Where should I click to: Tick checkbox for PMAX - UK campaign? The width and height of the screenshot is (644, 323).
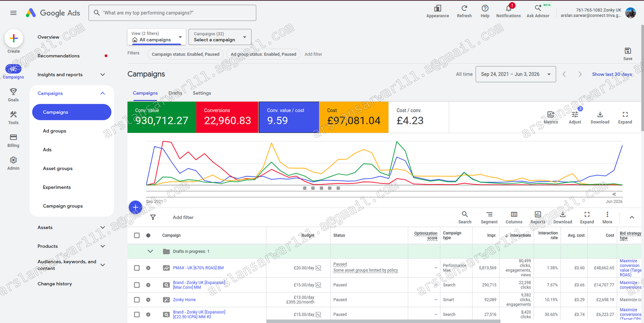[x=137, y=268]
